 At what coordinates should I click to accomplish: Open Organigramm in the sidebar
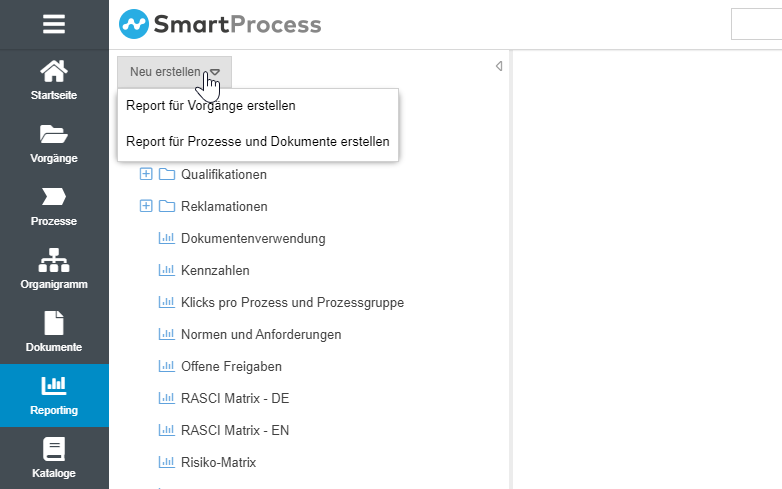54,268
